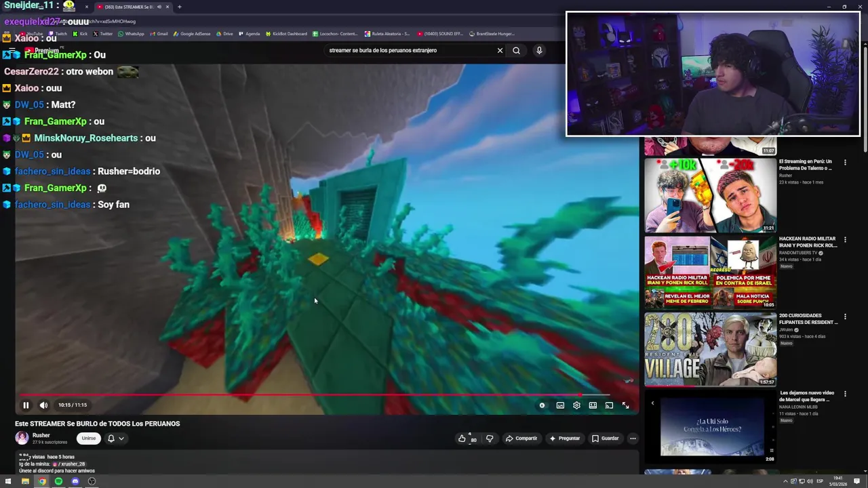868x488 pixels.
Task: Open the KickBot Dashboard bookmark
Action: click(x=286, y=34)
